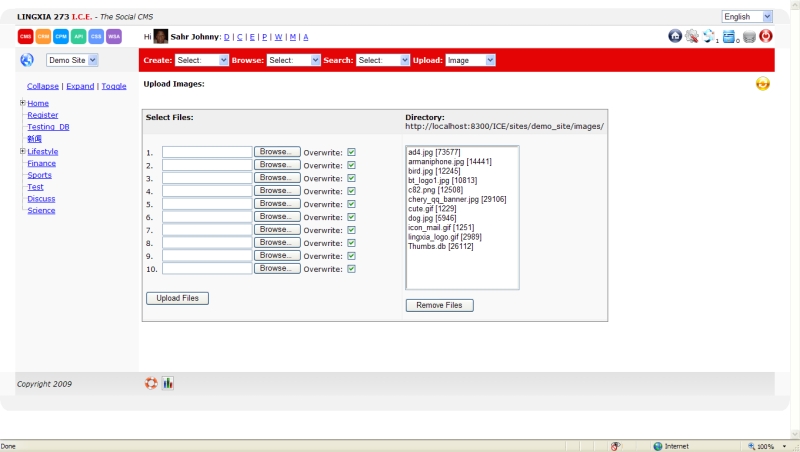
Task: Click the Remove Files button
Action: (x=439, y=305)
